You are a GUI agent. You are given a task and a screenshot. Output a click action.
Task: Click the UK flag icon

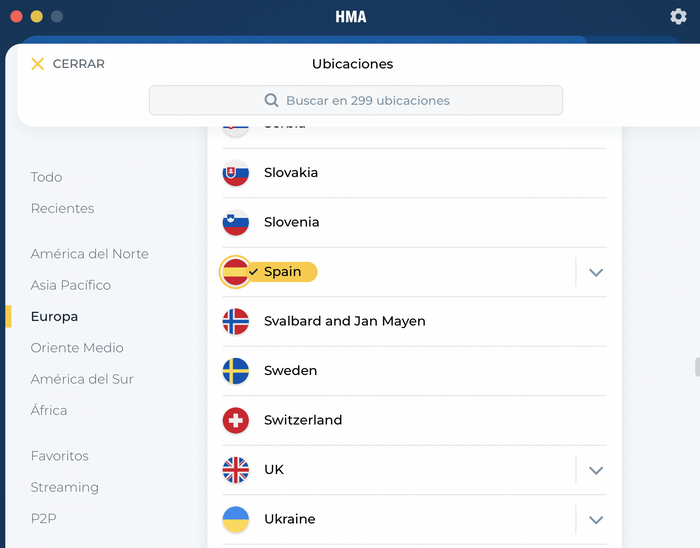point(236,470)
